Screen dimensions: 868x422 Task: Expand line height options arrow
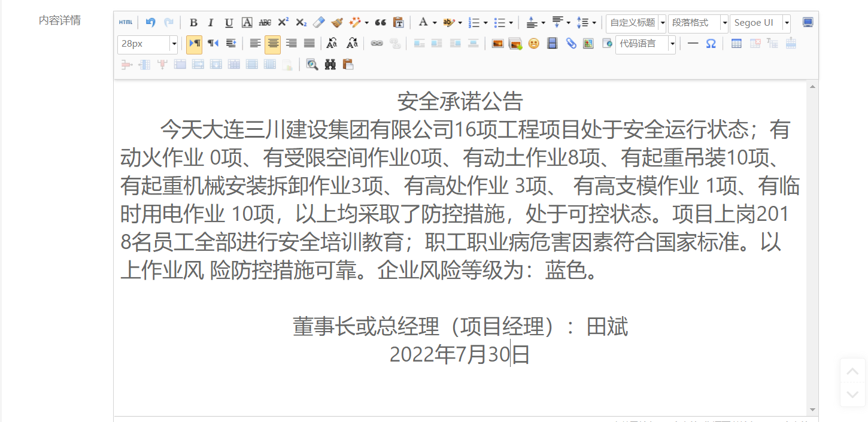(594, 23)
